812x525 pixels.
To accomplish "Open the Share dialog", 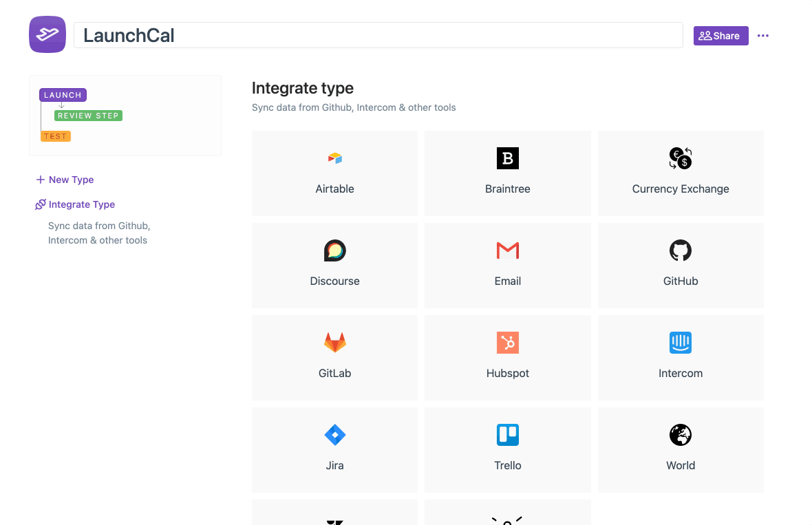I will pos(720,35).
